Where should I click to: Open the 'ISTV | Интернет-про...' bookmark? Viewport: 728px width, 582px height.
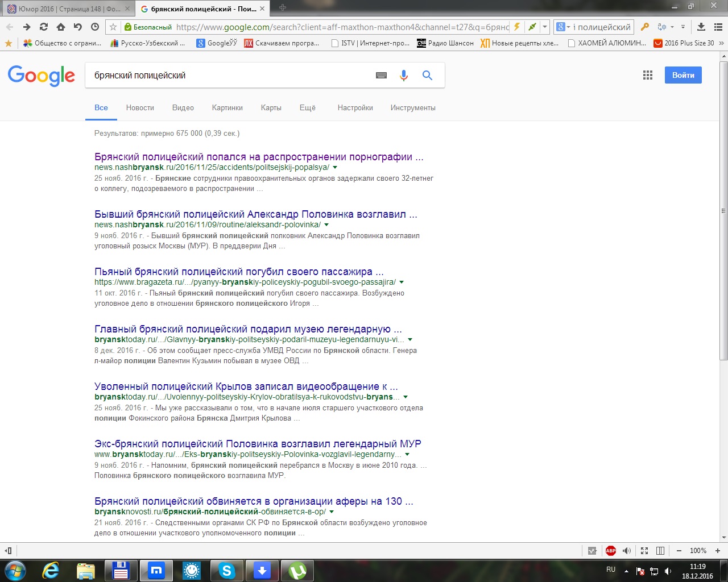(x=370, y=43)
